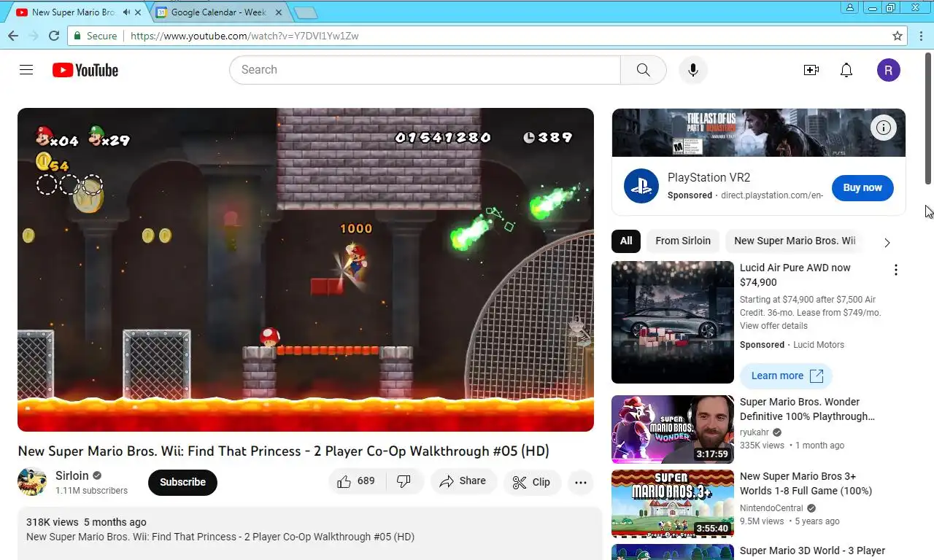
Task: Open the NintendoCentral channel name
Action: tap(771, 508)
